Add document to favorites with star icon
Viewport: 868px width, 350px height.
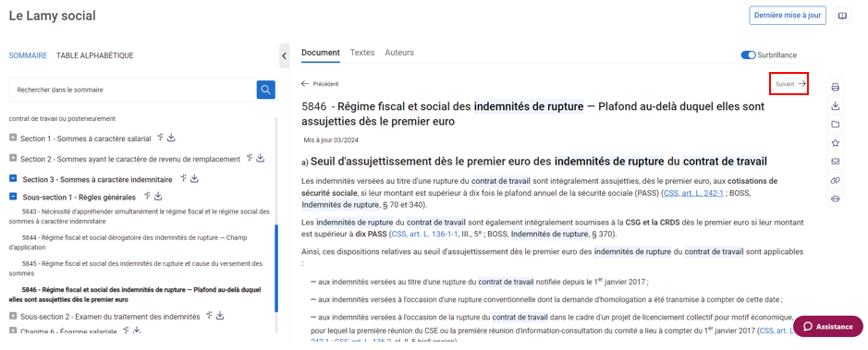pyautogui.click(x=836, y=142)
